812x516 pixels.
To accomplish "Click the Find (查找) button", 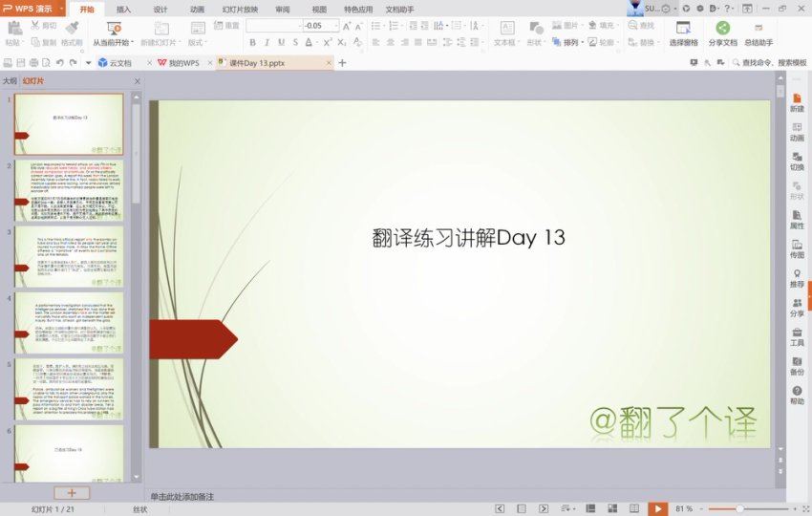I will point(641,26).
